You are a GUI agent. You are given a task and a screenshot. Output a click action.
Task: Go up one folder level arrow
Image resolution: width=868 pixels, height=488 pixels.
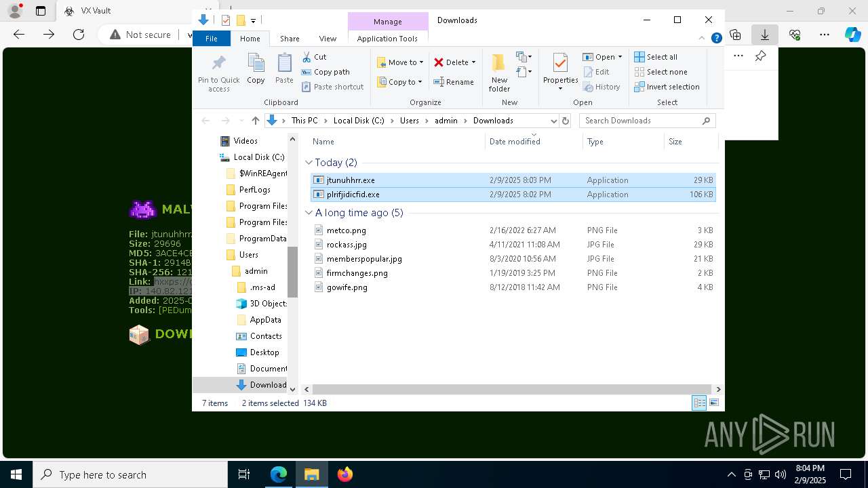[255, 121]
